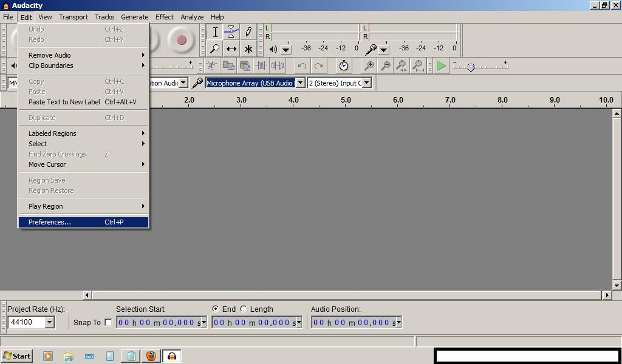This screenshot has height=364, width=622.
Task: Click the output speaker meter icon
Action: 273,49
